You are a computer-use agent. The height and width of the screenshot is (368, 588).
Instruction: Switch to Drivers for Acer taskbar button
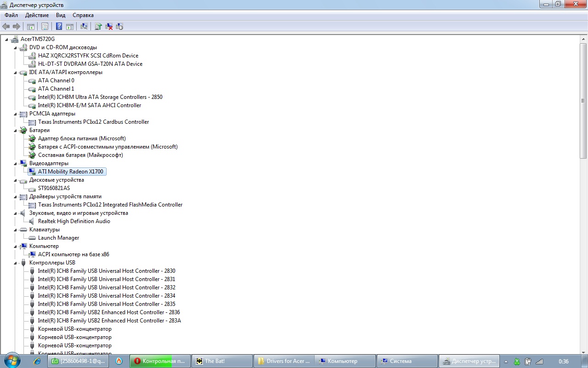(x=283, y=361)
